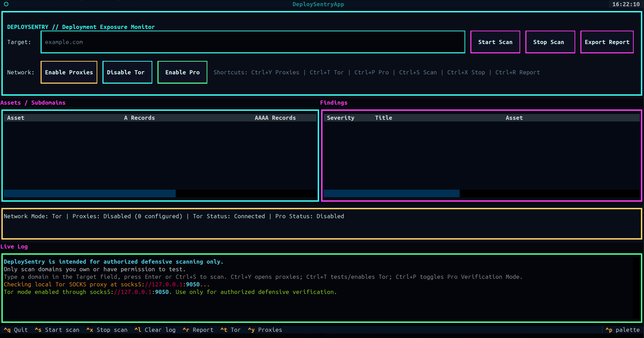Select the Title column header in Findings

click(383, 118)
